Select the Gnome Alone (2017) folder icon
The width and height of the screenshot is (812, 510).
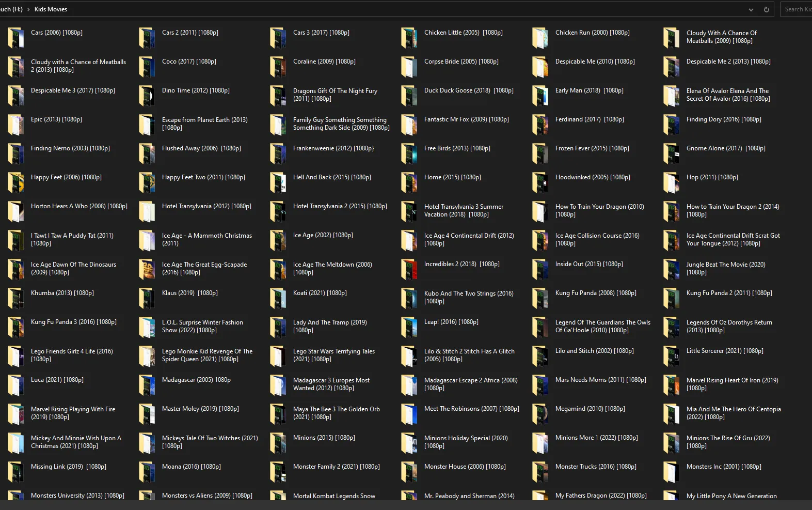(672, 153)
